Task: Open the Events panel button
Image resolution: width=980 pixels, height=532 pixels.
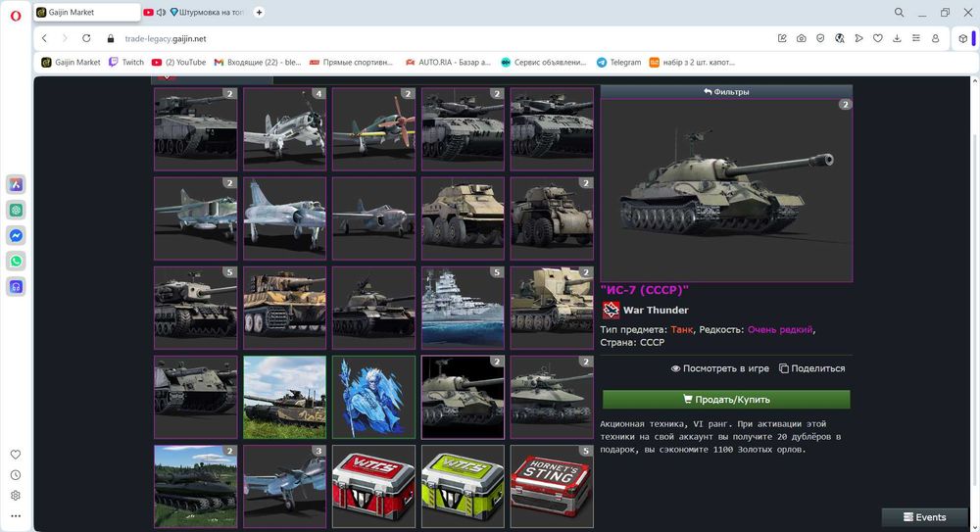Action: [925, 517]
